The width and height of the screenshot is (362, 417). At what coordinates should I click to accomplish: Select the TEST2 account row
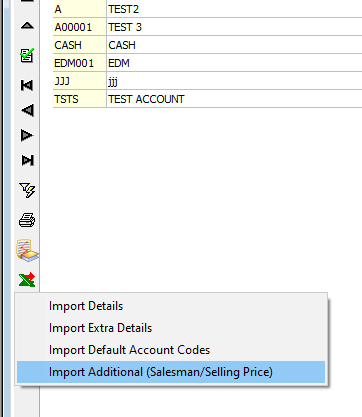point(207,9)
